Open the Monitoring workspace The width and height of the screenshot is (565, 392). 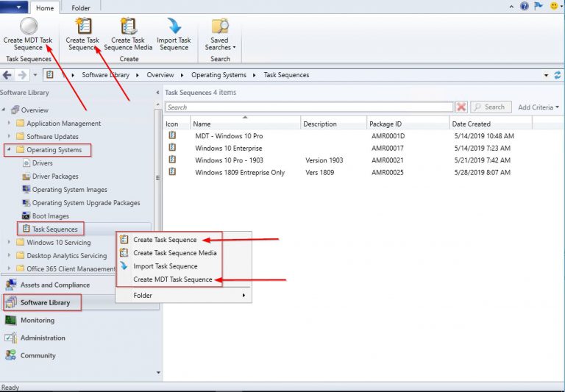tap(38, 321)
